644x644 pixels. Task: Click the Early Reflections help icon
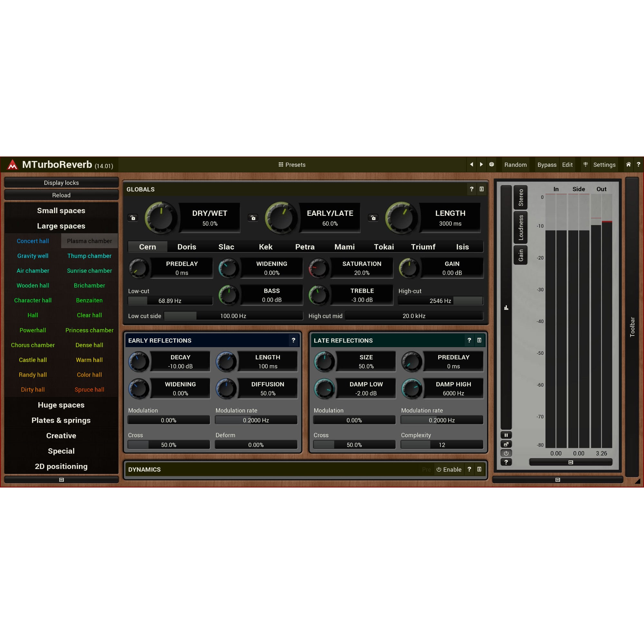293,340
